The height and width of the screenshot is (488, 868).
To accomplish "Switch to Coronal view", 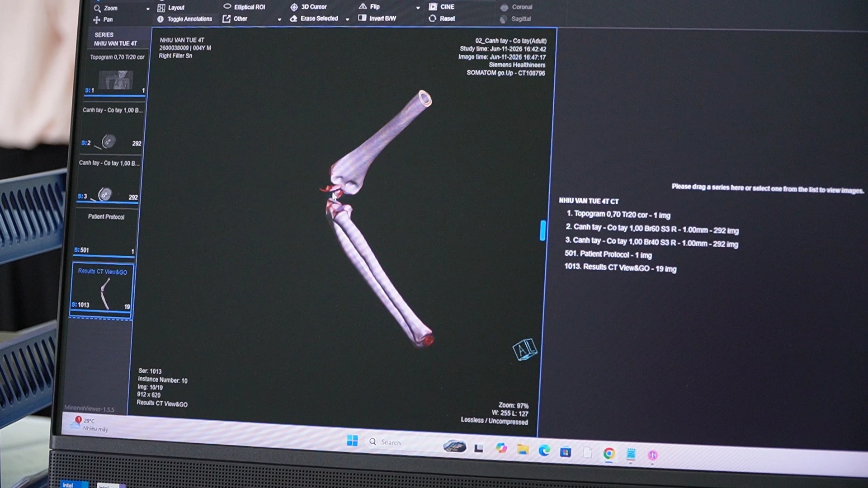I will [x=516, y=7].
